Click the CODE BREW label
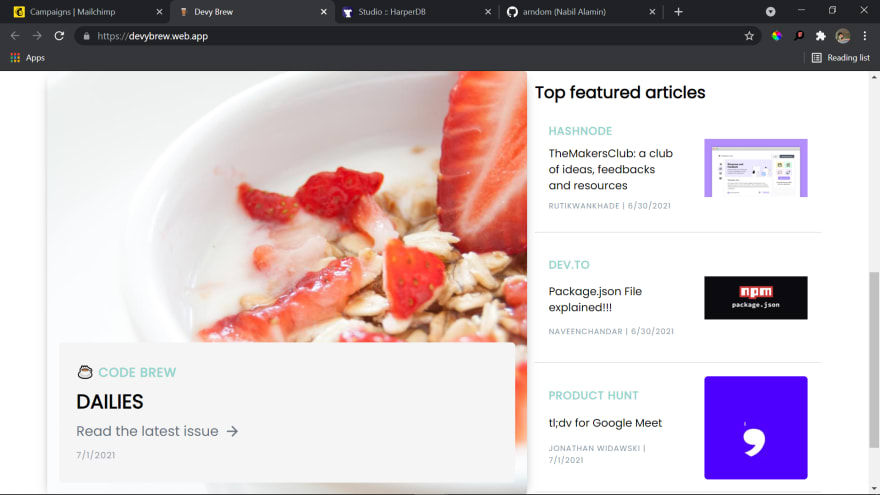This screenshot has height=495, width=880. point(137,373)
